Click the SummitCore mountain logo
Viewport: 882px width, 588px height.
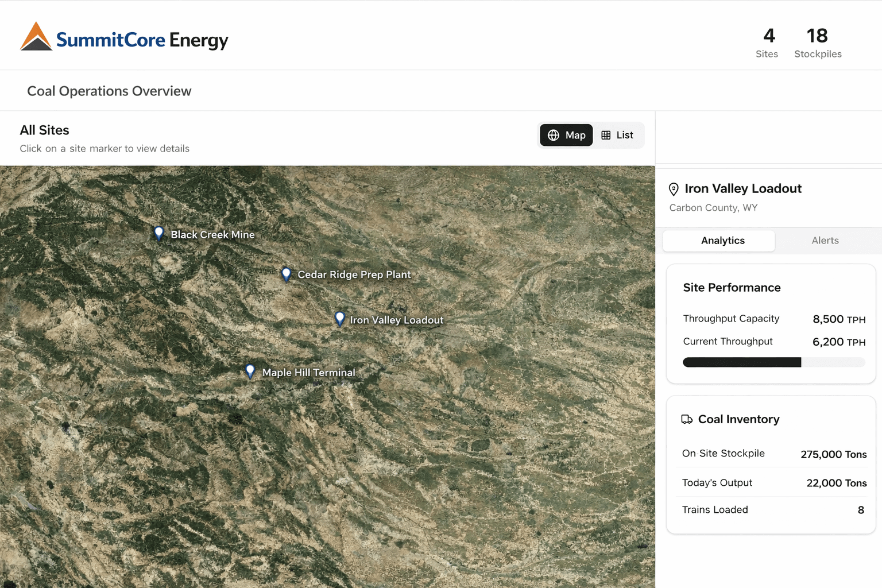point(36,37)
